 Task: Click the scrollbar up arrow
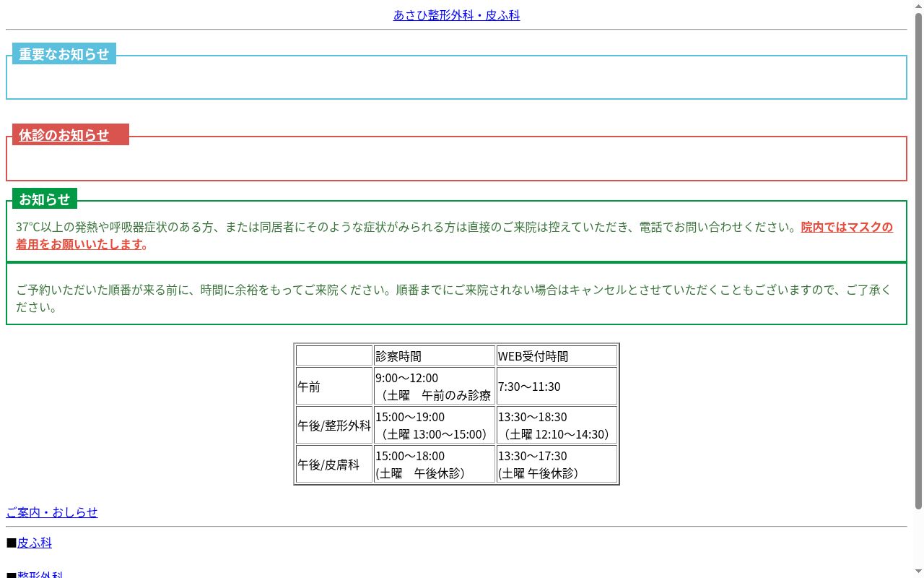tap(918, 5)
